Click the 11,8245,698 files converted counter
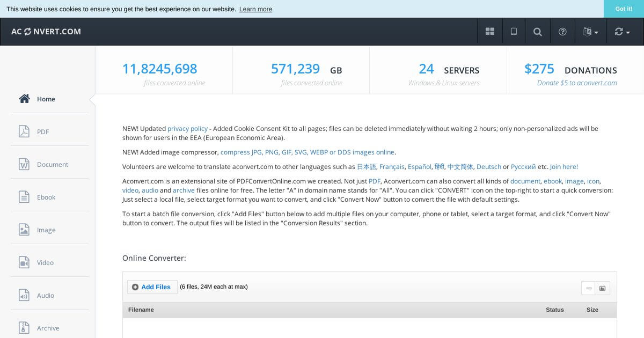 pyautogui.click(x=160, y=69)
